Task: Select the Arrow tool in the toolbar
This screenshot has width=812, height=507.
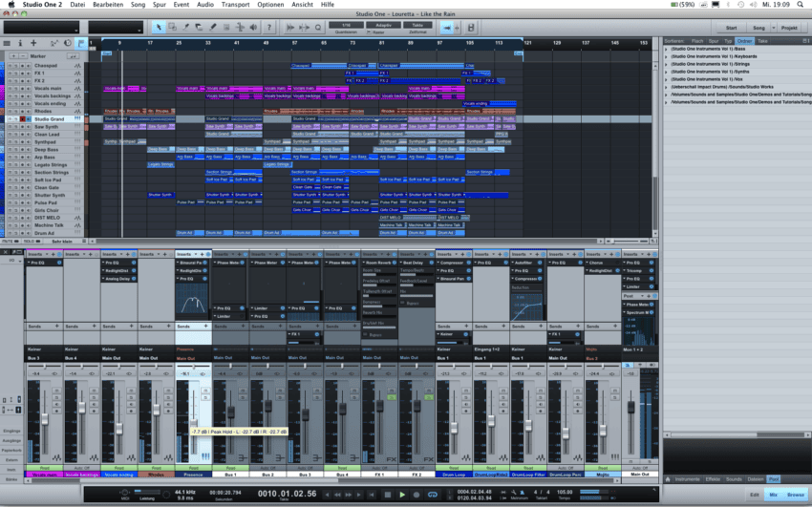Action: [x=159, y=27]
